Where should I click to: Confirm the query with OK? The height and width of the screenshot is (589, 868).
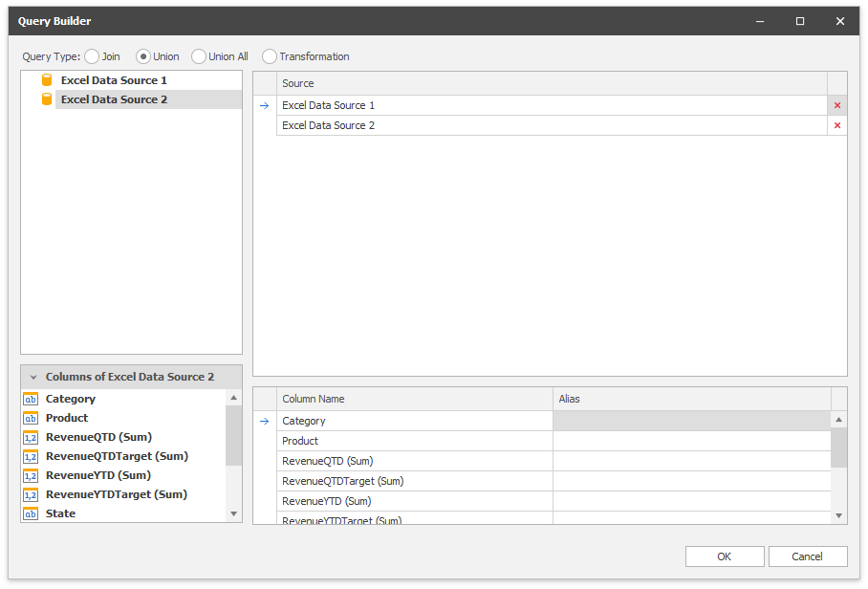point(725,556)
